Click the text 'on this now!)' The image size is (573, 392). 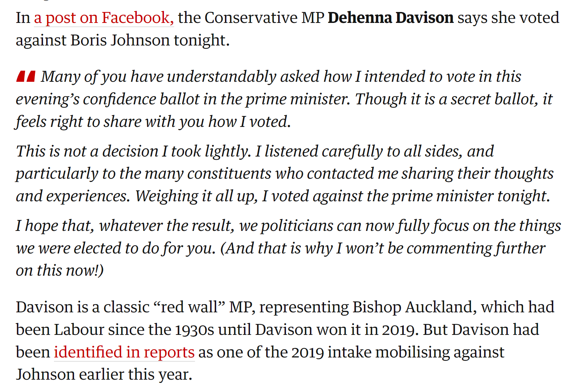pyautogui.click(x=60, y=271)
